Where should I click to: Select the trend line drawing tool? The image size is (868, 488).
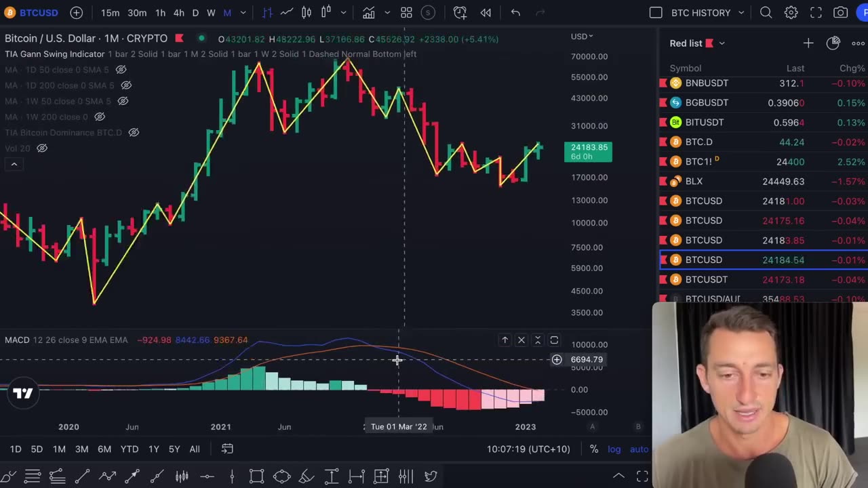(x=83, y=476)
